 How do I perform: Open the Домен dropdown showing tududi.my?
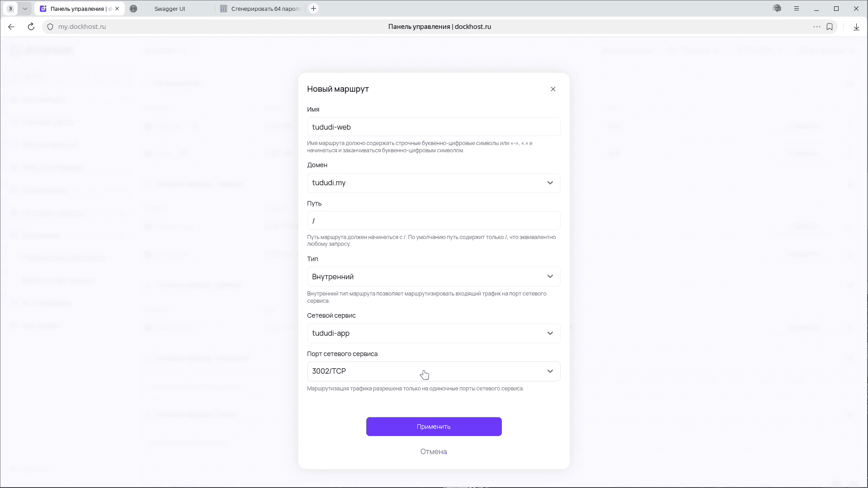[x=434, y=183]
